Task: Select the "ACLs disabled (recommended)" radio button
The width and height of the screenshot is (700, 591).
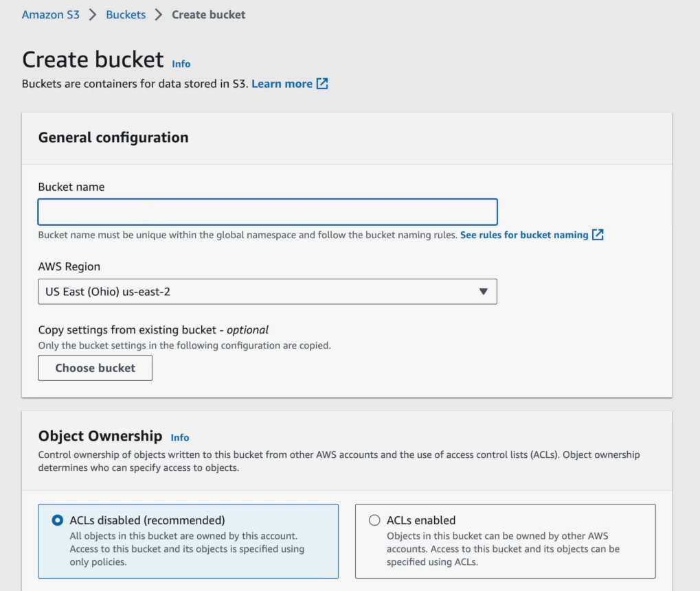Action: point(57,520)
